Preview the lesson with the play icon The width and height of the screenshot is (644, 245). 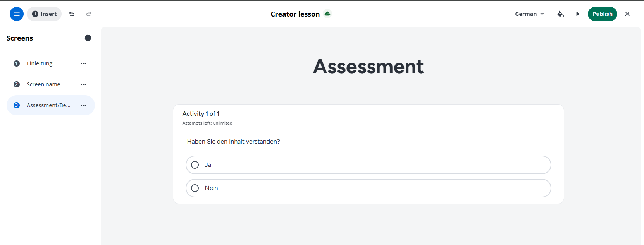coord(578,14)
